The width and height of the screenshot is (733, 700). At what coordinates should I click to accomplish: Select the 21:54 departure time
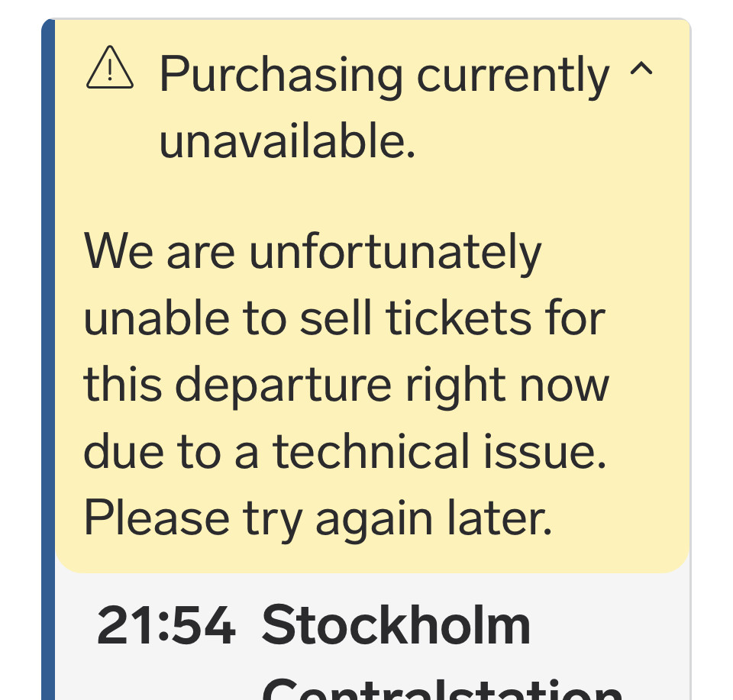coord(166,627)
